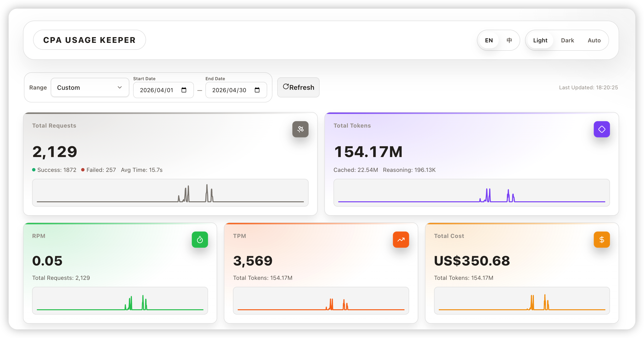Open Start Date calendar picker icon
Screen dimensions: 644x338
pos(184,90)
